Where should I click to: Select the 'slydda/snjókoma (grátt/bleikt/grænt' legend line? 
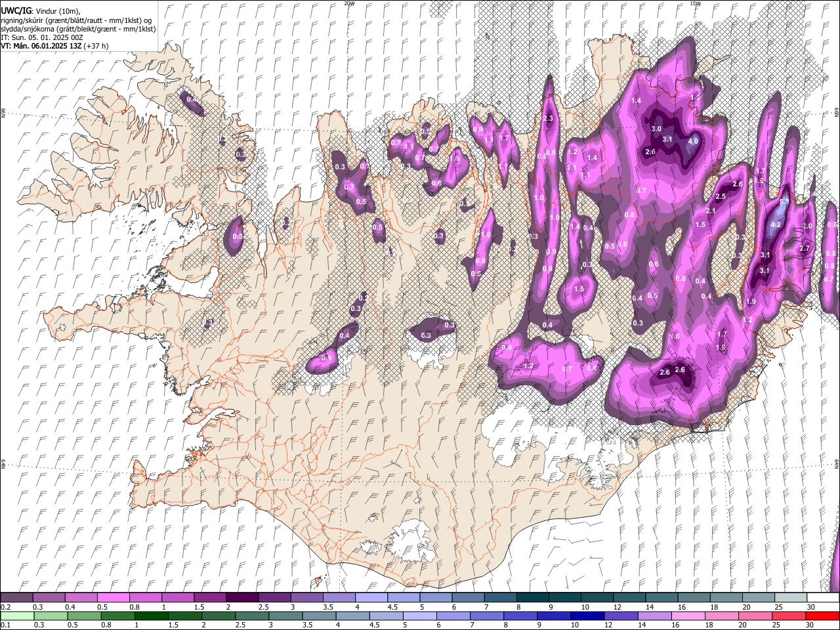[x=78, y=29]
